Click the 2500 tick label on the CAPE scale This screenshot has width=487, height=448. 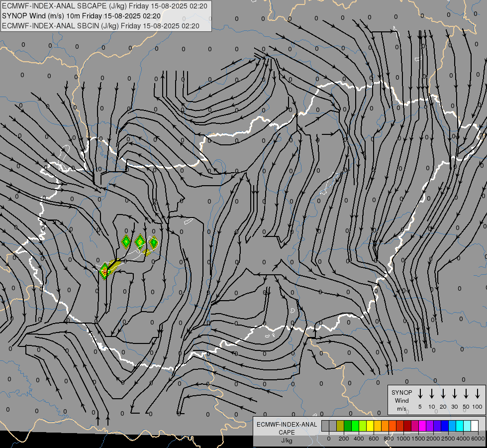tap(448, 439)
